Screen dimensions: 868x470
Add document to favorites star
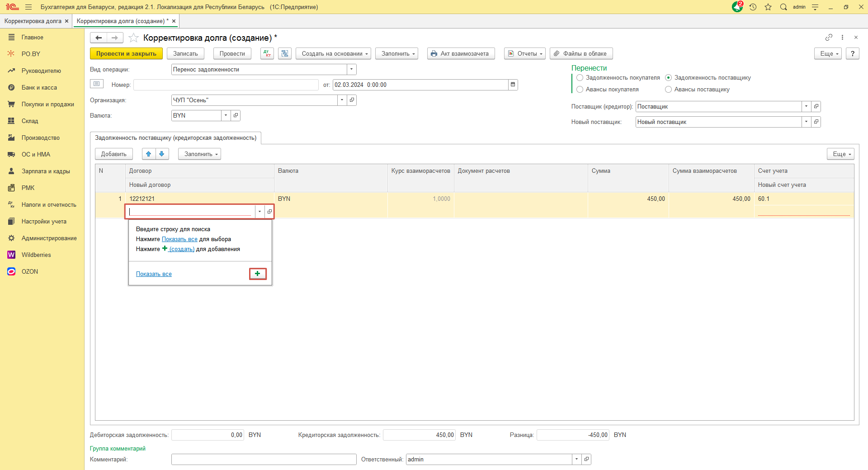click(x=133, y=38)
